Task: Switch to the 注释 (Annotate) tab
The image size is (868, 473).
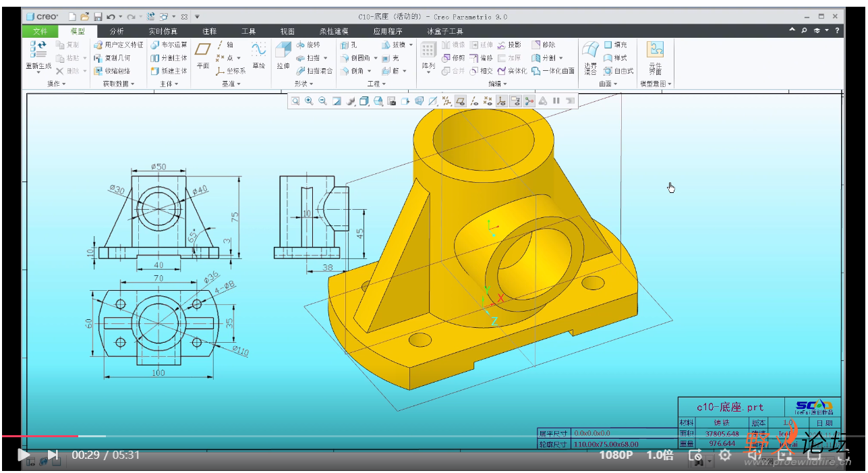Action: pyautogui.click(x=210, y=31)
